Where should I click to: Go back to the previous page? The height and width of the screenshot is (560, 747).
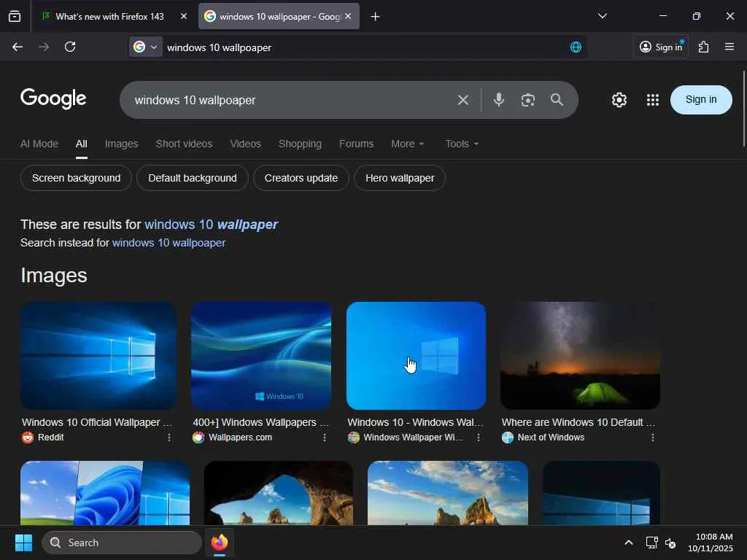(x=18, y=47)
